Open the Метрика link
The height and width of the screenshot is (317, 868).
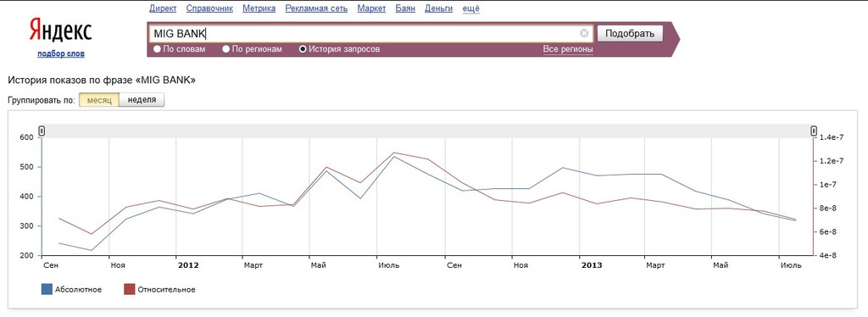pos(259,8)
